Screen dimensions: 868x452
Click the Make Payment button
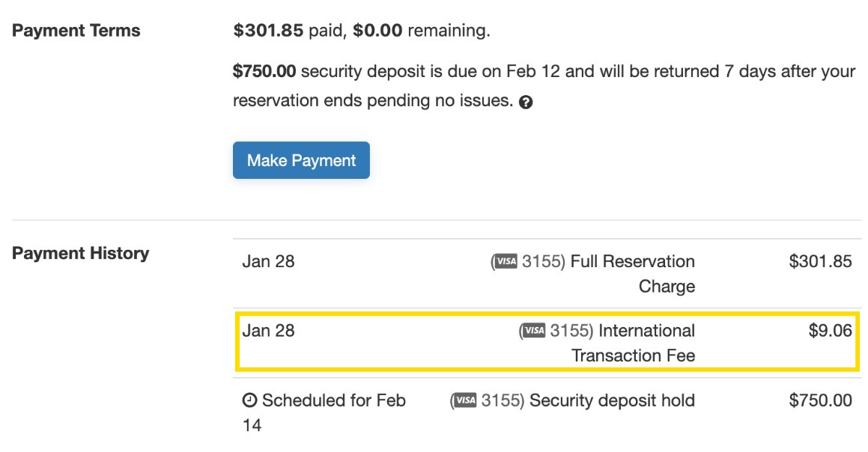pyautogui.click(x=300, y=159)
